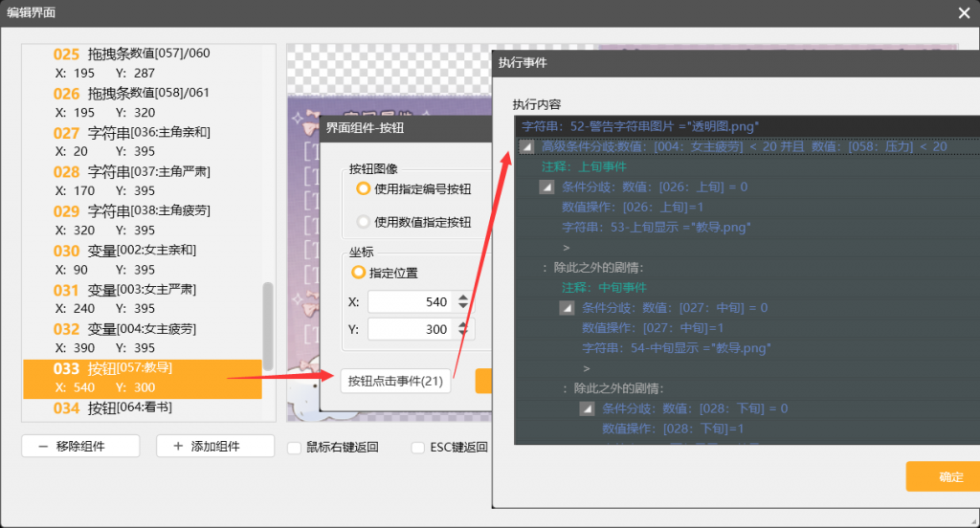Select comment line 注释: 上旬事件

tap(746, 166)
